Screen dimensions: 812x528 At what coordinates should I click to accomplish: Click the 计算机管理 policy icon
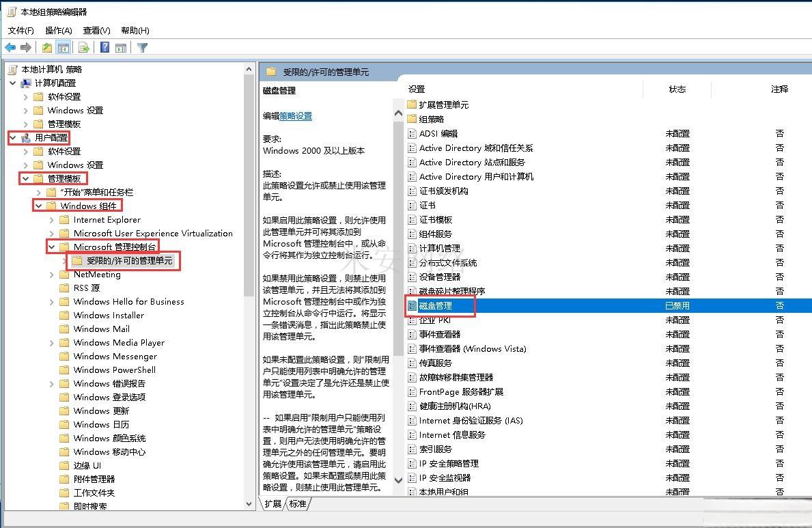point(412,248)
